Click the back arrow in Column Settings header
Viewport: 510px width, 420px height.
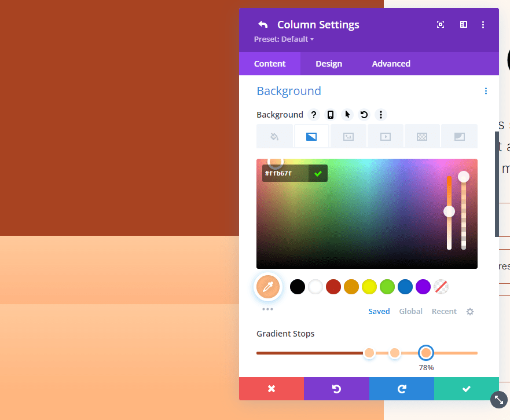coord(263,24)
